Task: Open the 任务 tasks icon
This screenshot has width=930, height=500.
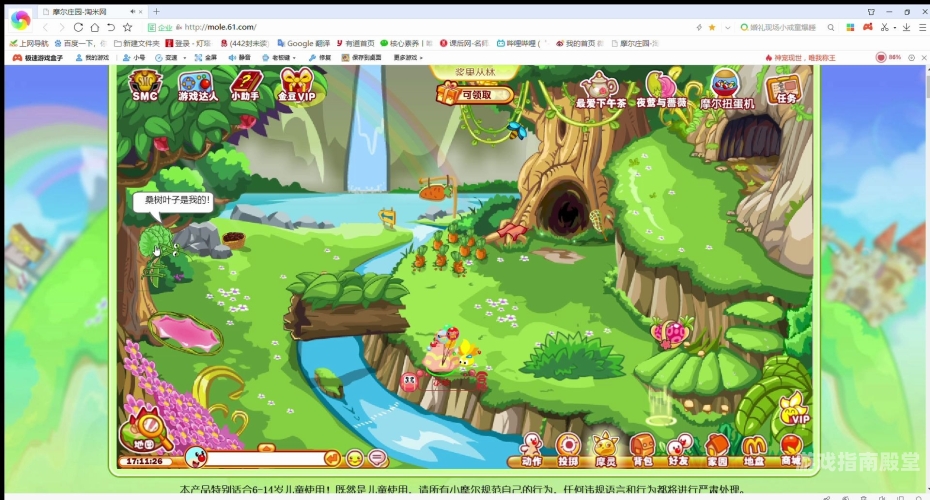Action: (x=784, y=90)
